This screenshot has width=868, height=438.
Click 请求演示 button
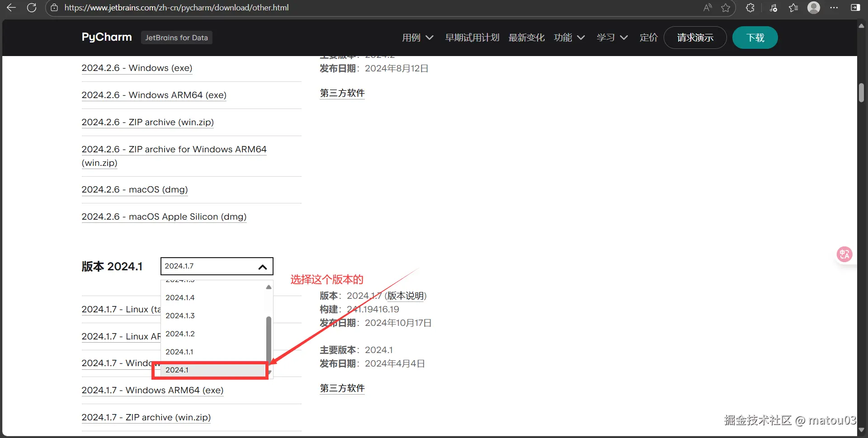pos(695,38)
